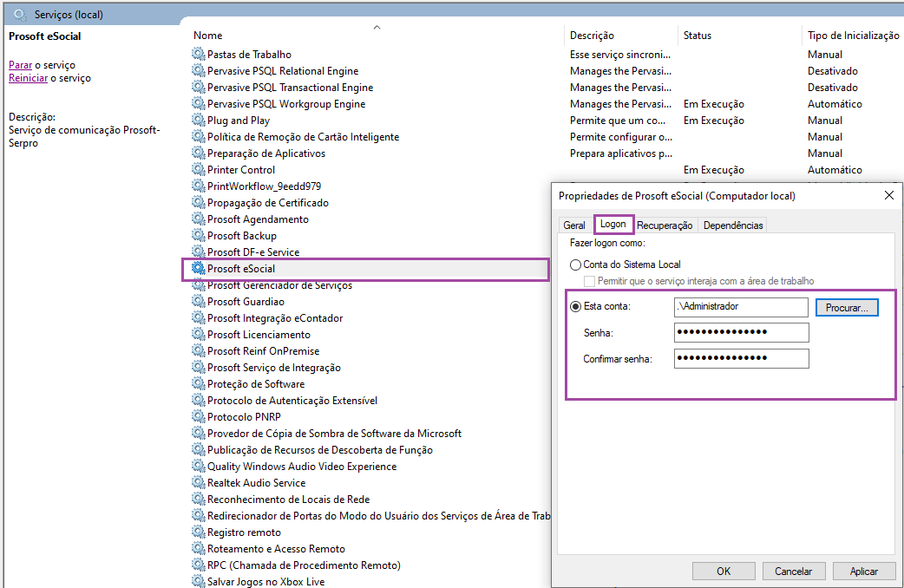Click Publicação de Recursos de Descoberta de Função
The height and width of the screenshot is (588, 904).
(x=320, y=450)
